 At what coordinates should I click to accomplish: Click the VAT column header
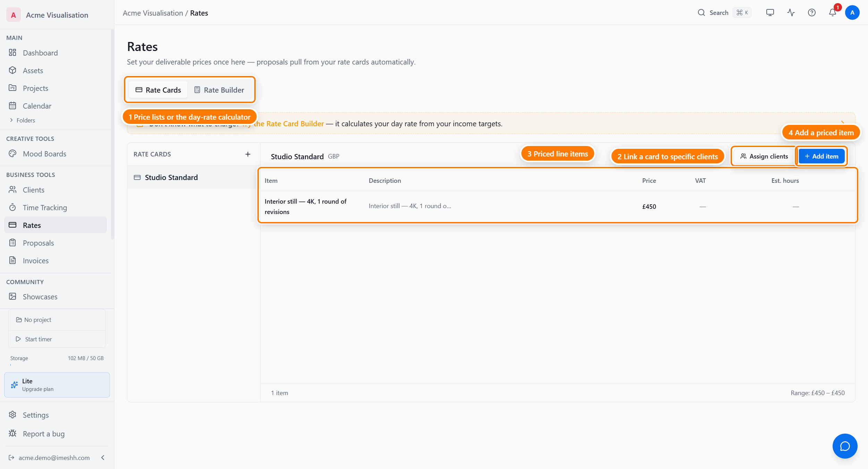(700, 181)
